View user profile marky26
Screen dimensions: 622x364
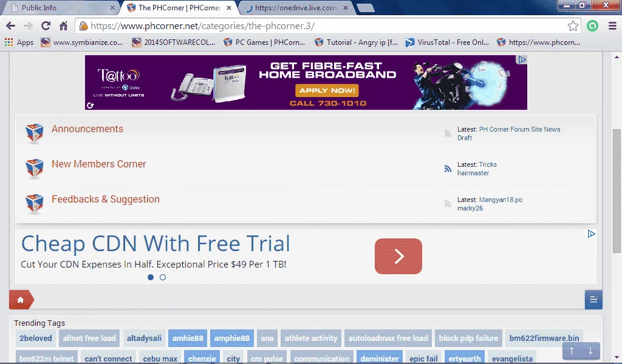click(470, 208)
